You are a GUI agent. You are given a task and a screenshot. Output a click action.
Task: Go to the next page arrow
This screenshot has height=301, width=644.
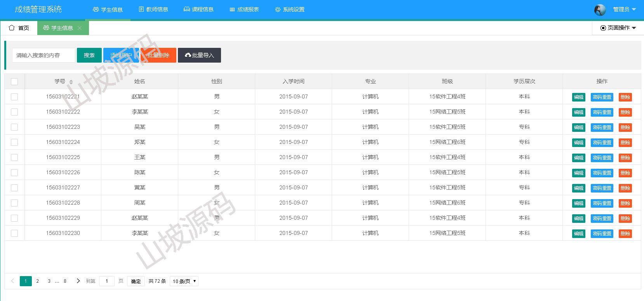coord(78,281)
